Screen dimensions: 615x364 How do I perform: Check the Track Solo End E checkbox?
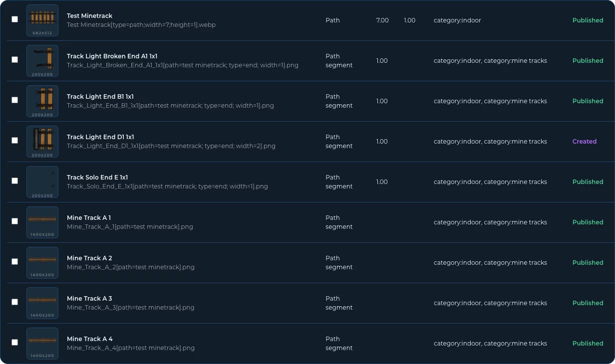pyautogui.click(x=14, y=181)
